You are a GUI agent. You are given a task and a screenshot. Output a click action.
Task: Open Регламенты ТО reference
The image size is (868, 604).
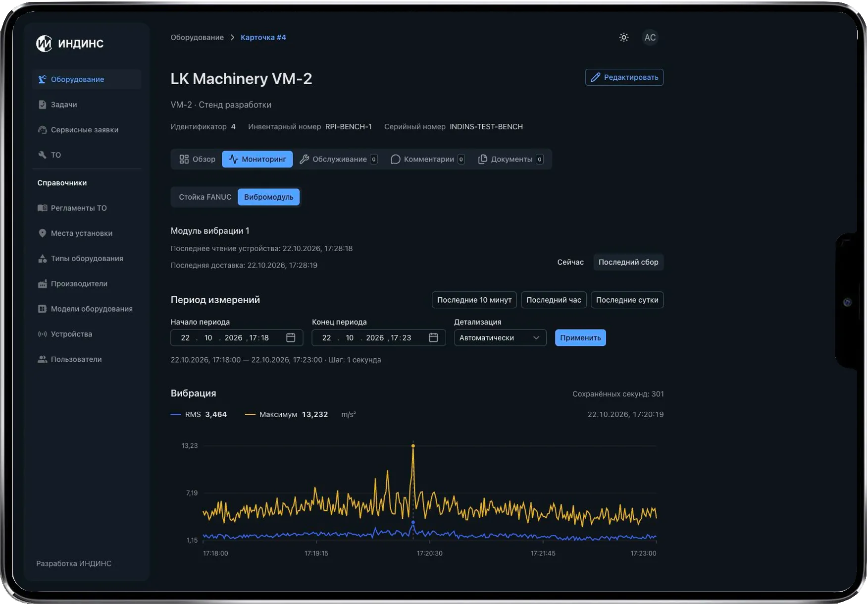[87, 208]
